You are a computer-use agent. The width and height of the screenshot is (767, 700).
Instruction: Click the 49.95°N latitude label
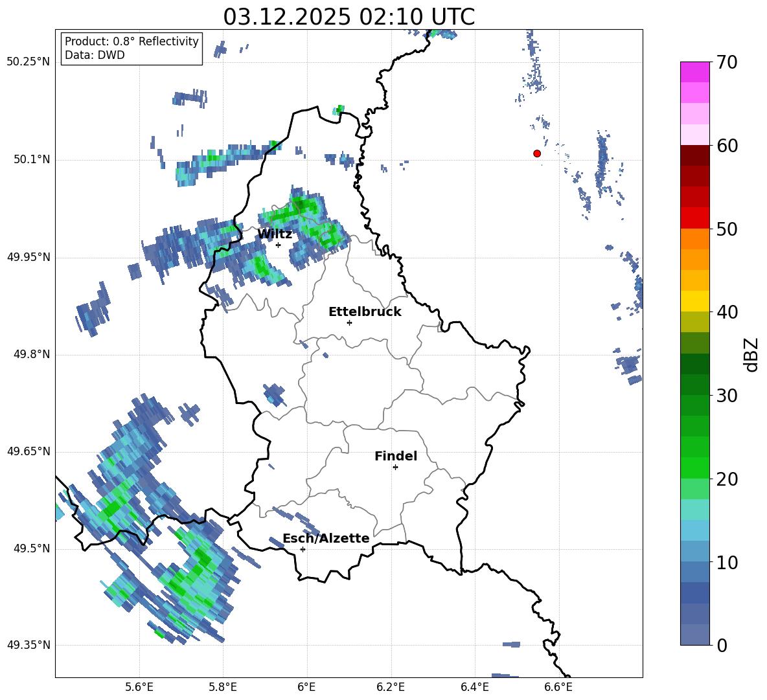click(x=29, y=257)
